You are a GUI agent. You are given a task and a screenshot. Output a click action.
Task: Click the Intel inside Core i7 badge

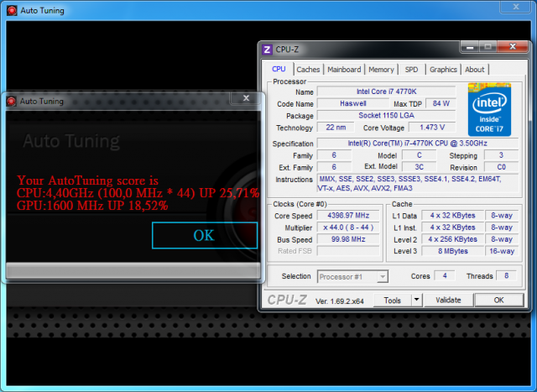(x=489, y=110)
